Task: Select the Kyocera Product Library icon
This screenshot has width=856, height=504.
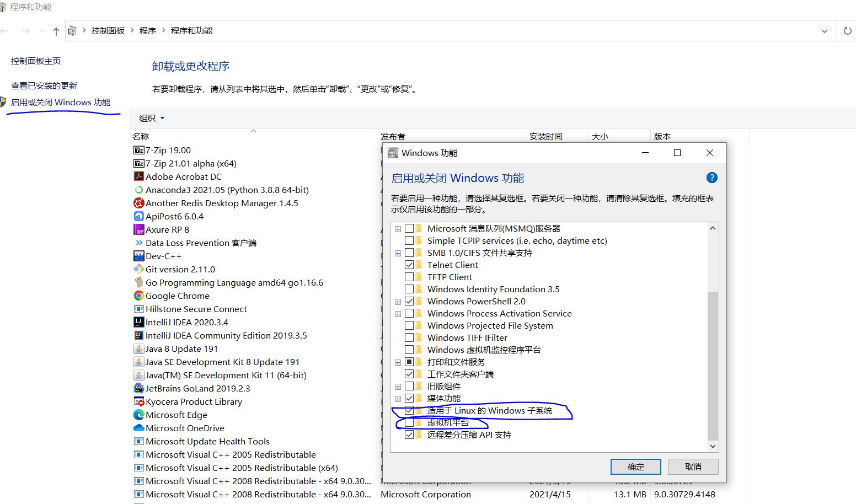Action: tap(139, 401)
